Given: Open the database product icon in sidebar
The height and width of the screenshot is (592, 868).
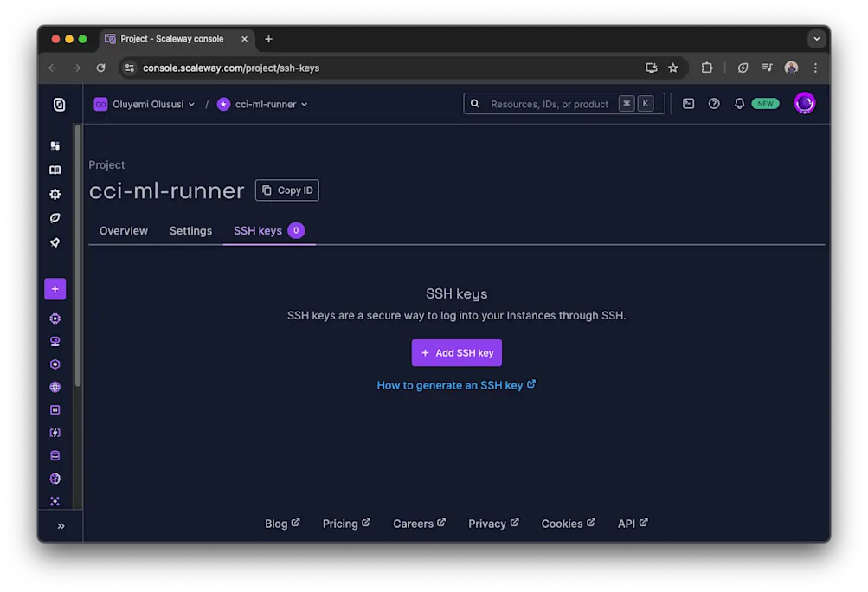Looking at the screenshot, I should (x=55, y=454).
